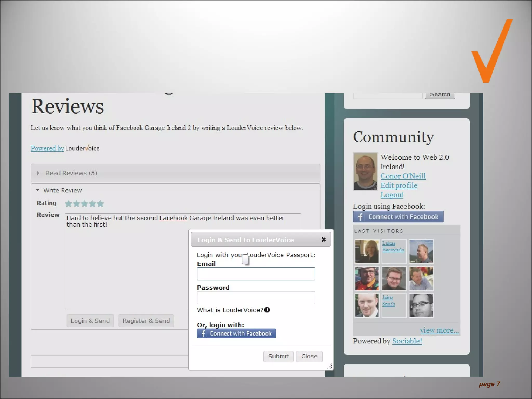Click Connect with Facebook in Community sidebar
The width and height of the screenshot is (532, 399).
[398, 217]
